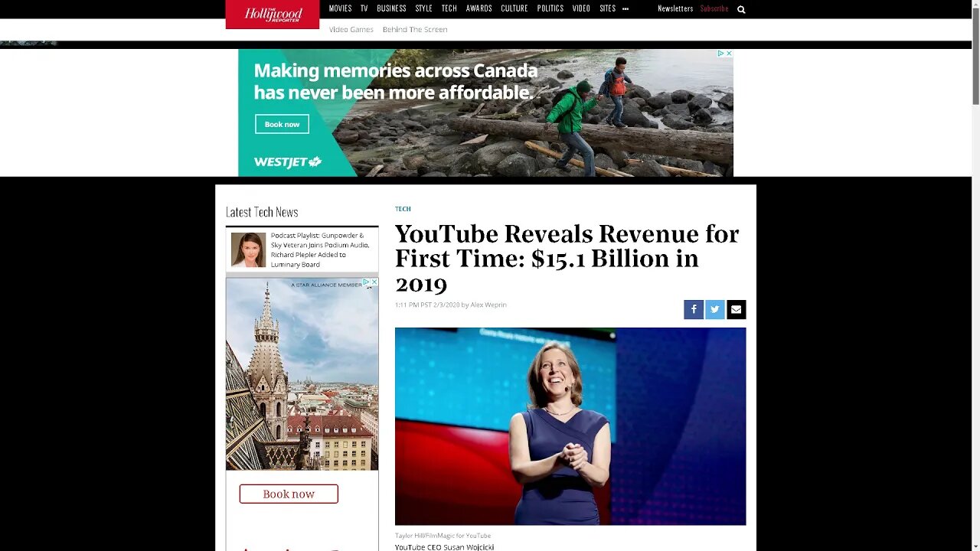The height and width of the screenshot is (551, 980).
Task: Open the Awards section
Action: 479,8
